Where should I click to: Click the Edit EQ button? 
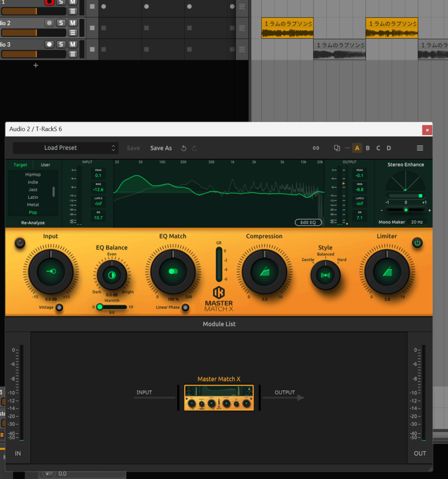[308, 222]
